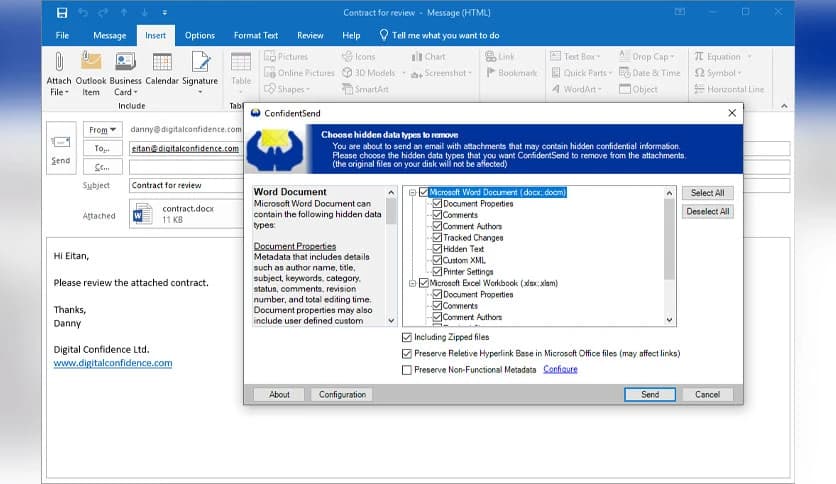Open the Configure link
This screenshot has width=836, height=484.
560,370
